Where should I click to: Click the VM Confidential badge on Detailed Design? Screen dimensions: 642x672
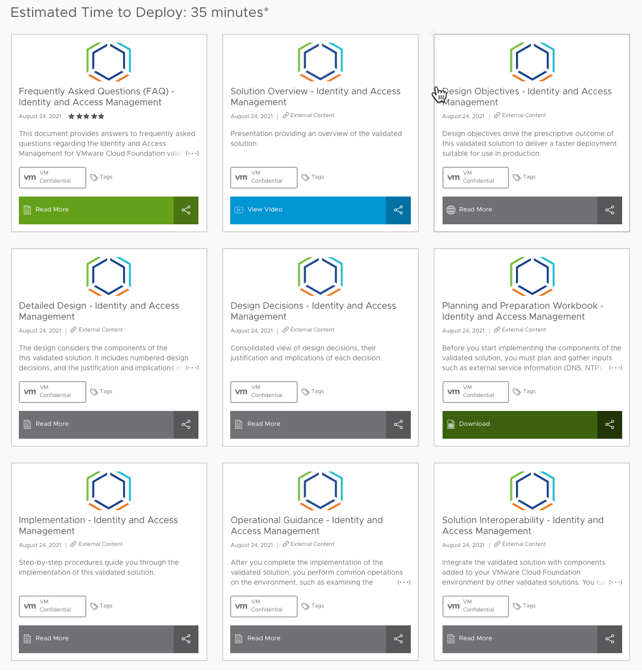point(52,392)
